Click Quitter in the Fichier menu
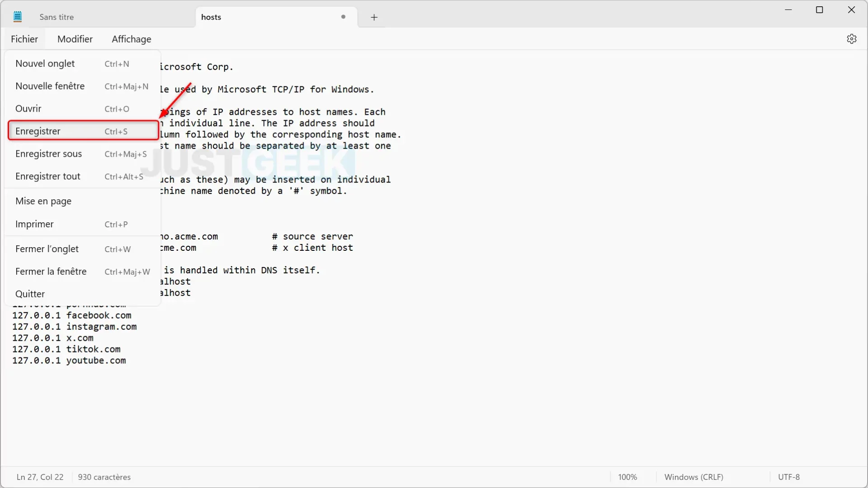 pyautogui.click(x=83, y=294)
